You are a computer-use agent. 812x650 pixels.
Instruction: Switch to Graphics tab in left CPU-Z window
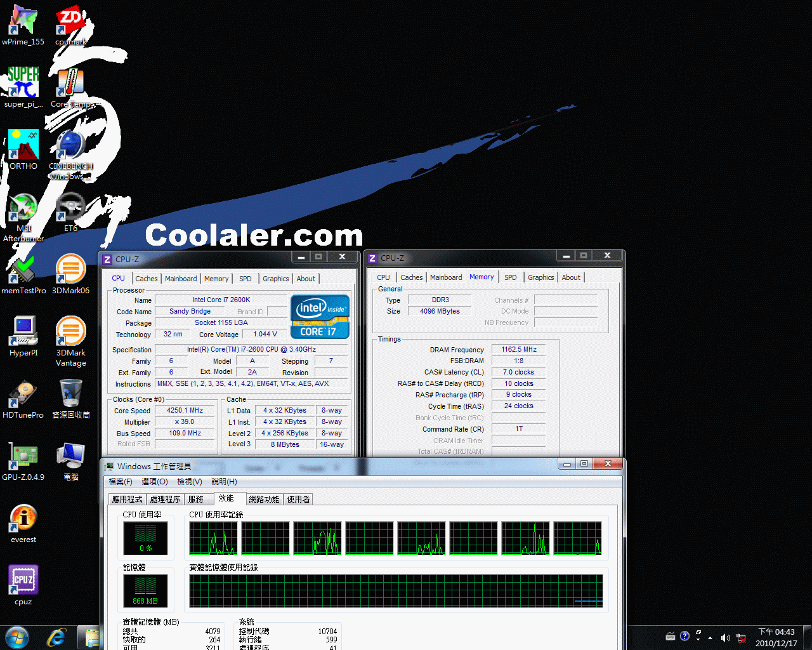pos(276,279)
